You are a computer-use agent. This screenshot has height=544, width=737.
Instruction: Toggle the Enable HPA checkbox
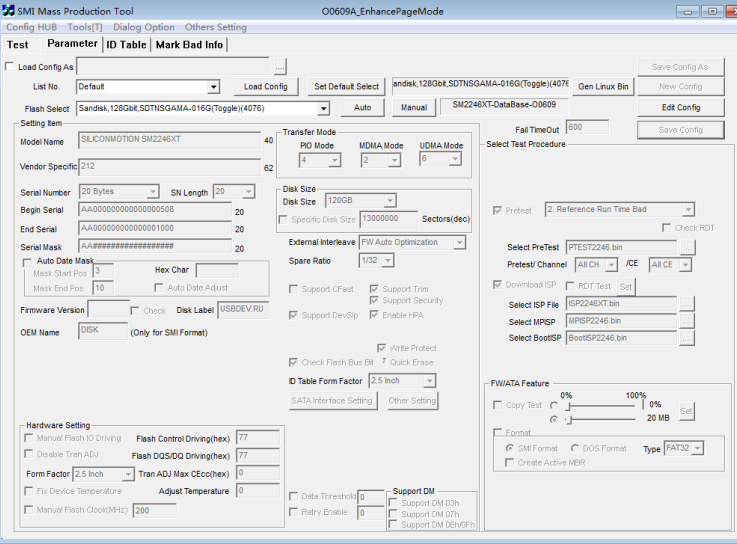click(374, 315)
